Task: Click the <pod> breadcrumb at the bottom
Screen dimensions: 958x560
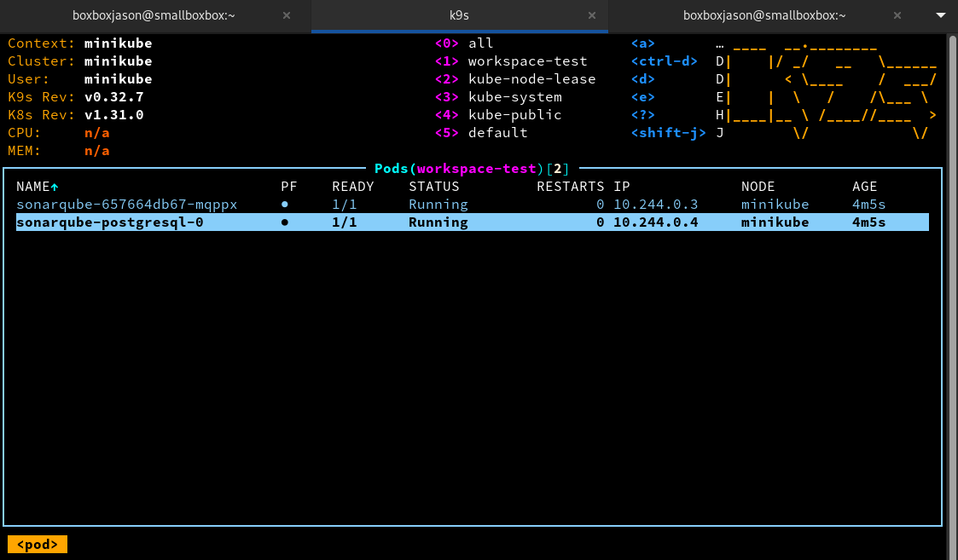Action: click(x=38, y=544)
